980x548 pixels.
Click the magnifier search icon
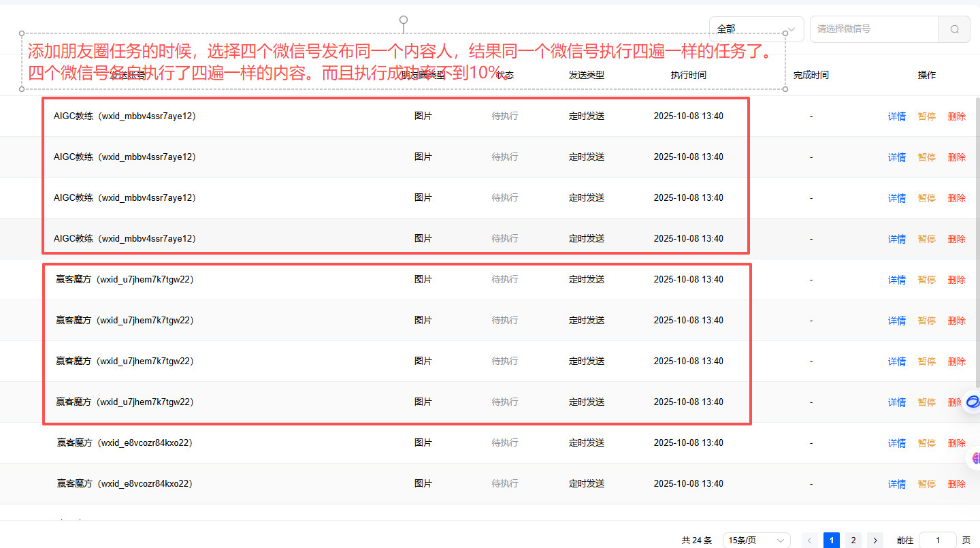tap(954, 29)
